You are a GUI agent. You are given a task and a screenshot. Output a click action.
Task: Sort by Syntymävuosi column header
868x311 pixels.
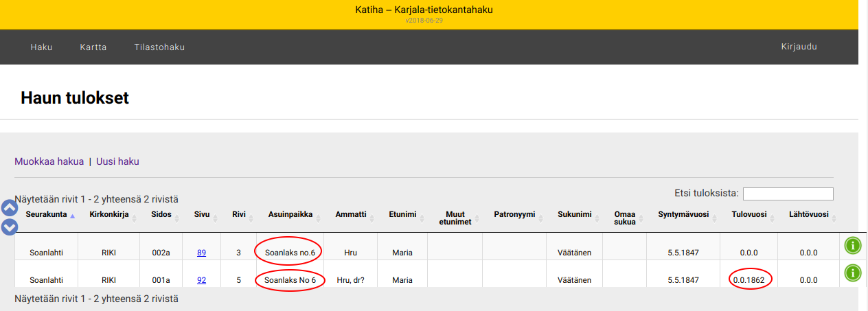(x=683, y=215)
